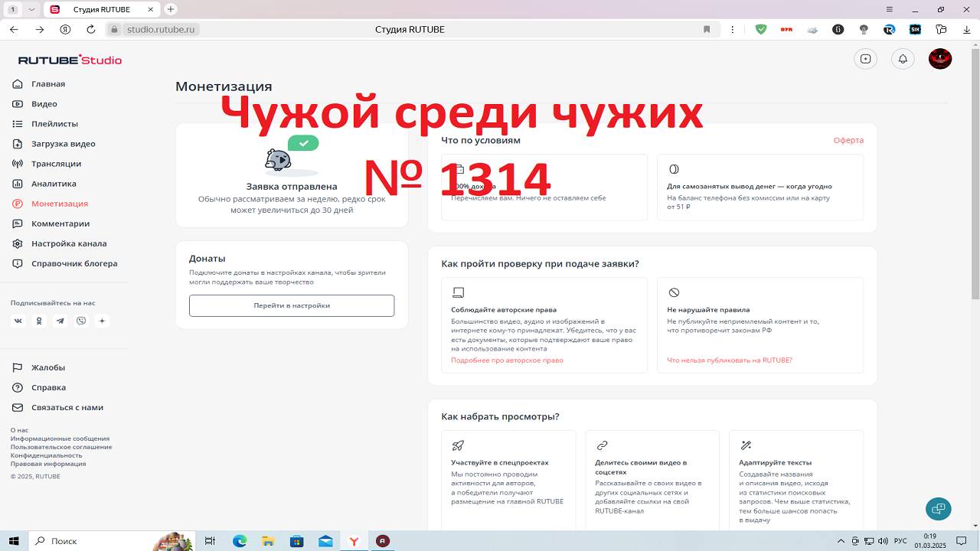Open the VK social link icon

coord(18,321)
